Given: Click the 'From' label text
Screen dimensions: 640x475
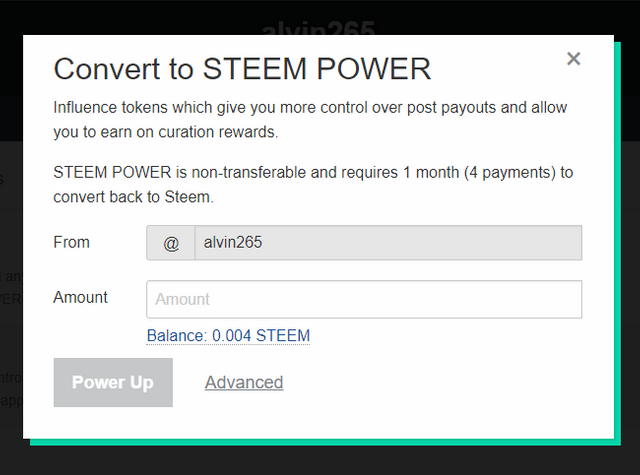Looking at the screenshot, I should [71, 242].
